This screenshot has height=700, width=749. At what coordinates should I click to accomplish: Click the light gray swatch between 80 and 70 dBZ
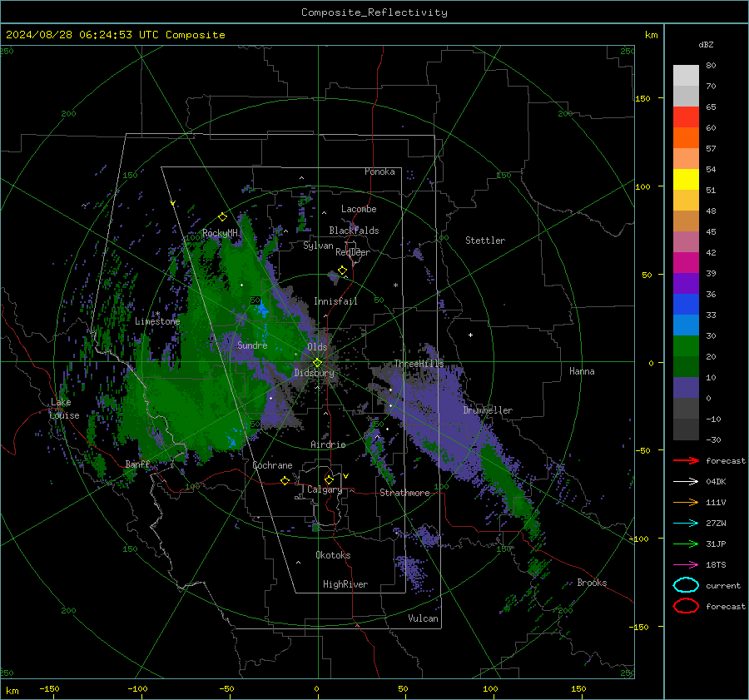tap(686, 76)
